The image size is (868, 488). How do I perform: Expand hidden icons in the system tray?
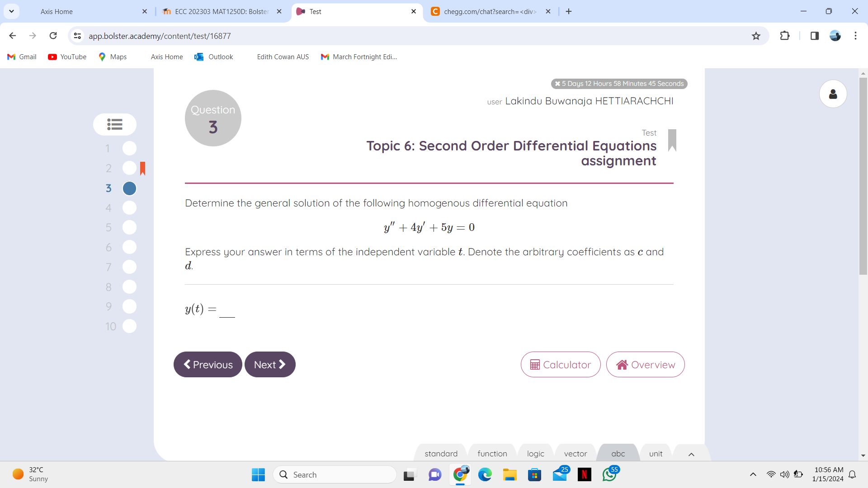point(753,474)
